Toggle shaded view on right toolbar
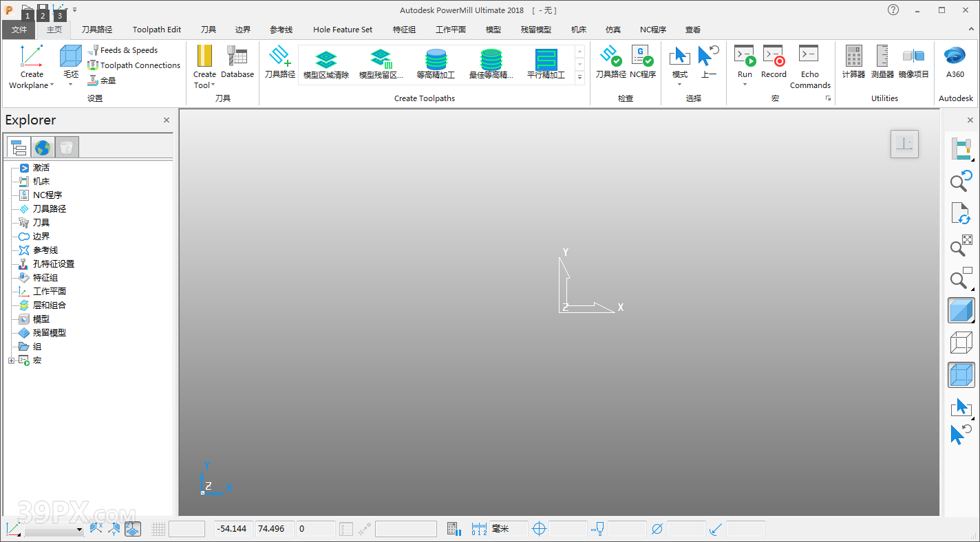The image size is (980, 542). coord(961,310)
